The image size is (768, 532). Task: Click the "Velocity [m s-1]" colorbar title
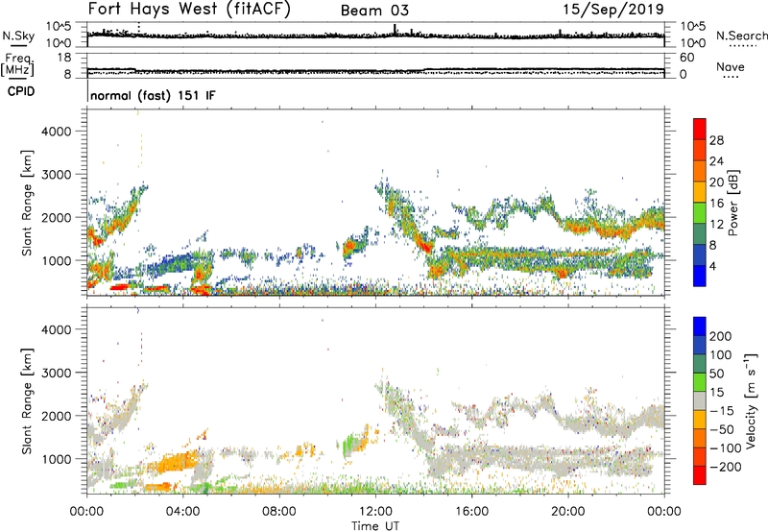pos(751,400)
